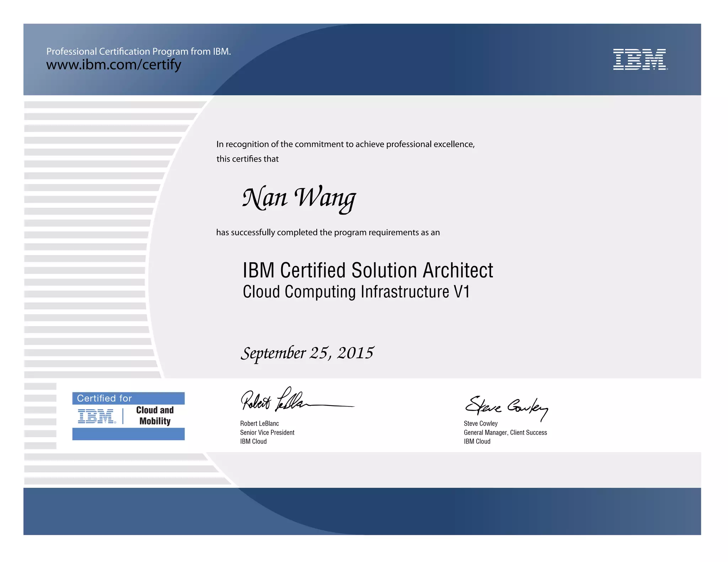The image size is (728, 562).
Task: Click the 'this certifies that' line
Action: click(x=247, y=159)
